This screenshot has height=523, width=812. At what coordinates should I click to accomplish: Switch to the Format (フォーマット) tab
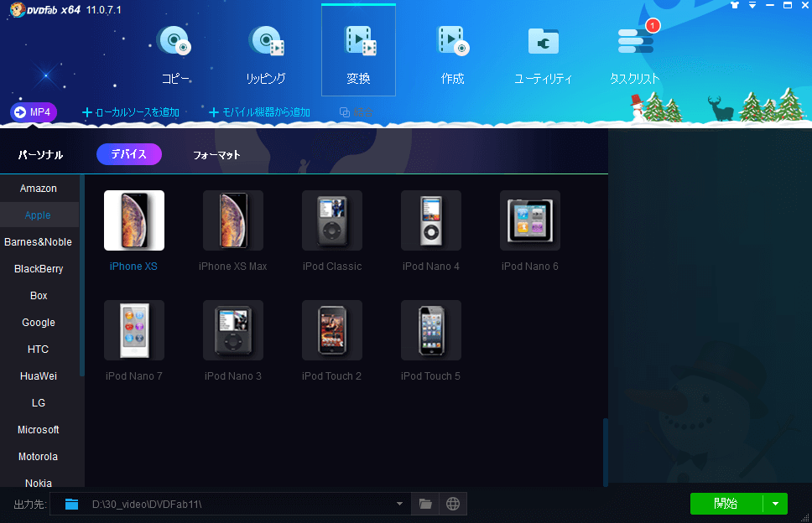click(216, 155)
